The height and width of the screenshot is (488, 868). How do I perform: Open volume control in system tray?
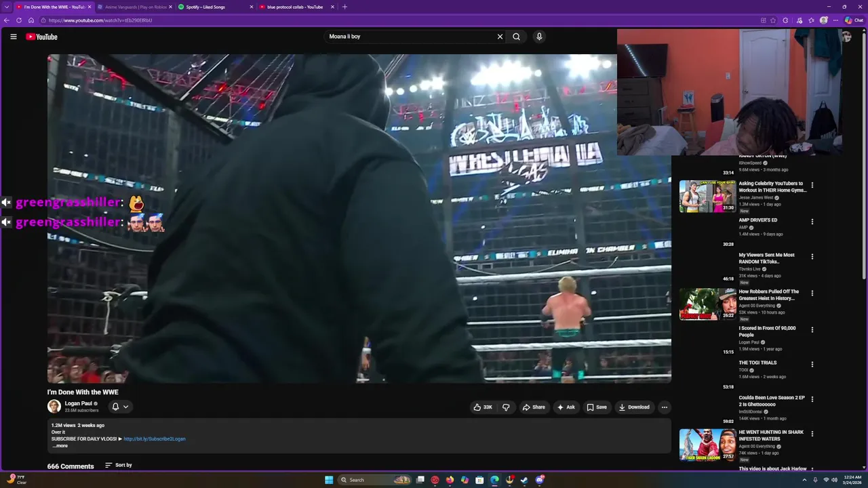[834, 480]
